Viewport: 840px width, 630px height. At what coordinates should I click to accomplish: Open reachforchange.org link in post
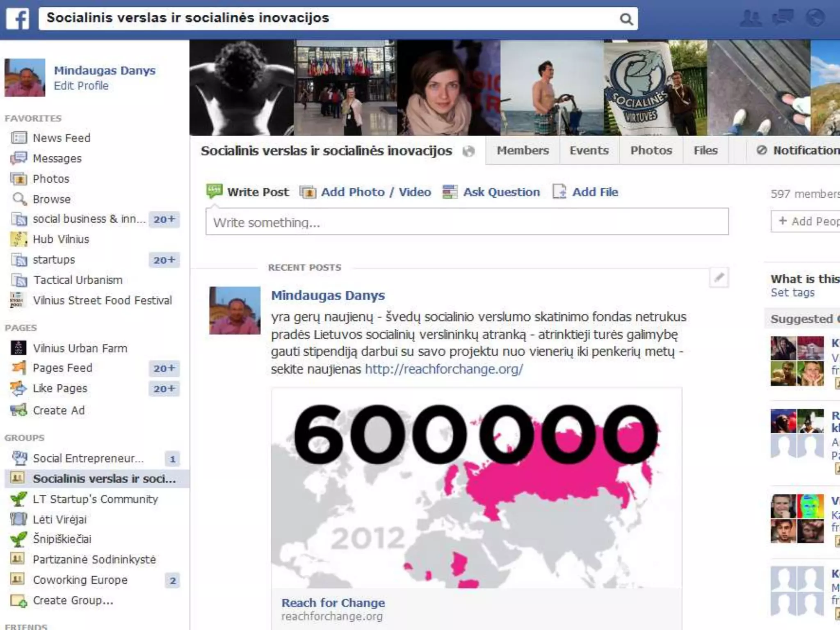444,369
